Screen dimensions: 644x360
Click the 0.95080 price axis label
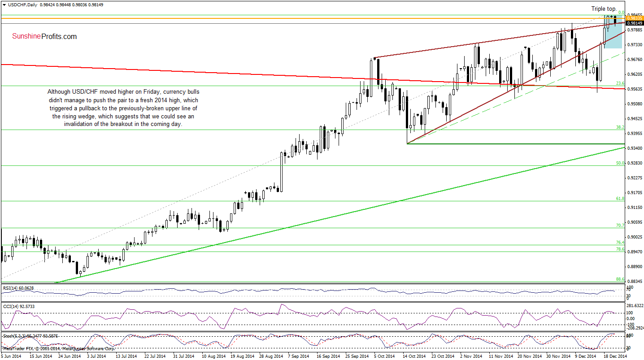[635, 104]
